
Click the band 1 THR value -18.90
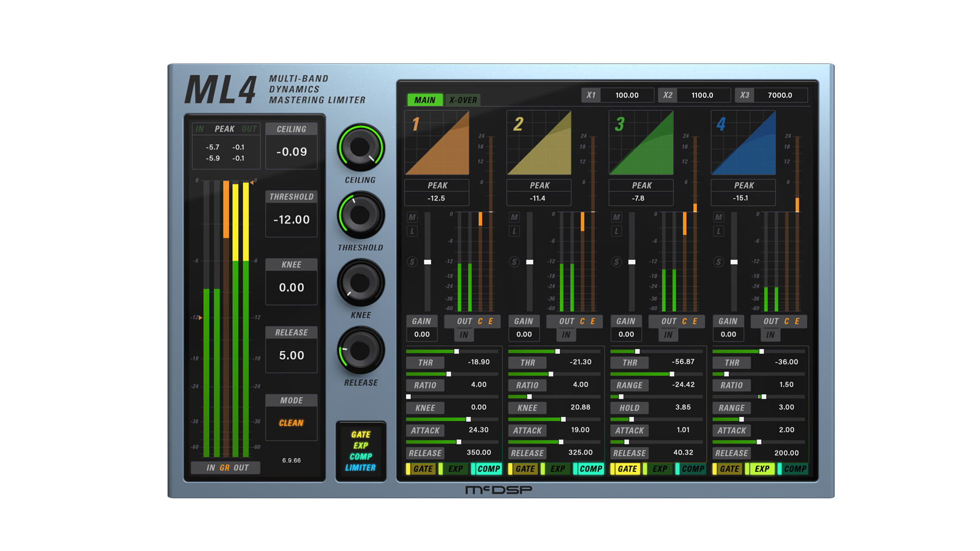click(x=478, y=362)
